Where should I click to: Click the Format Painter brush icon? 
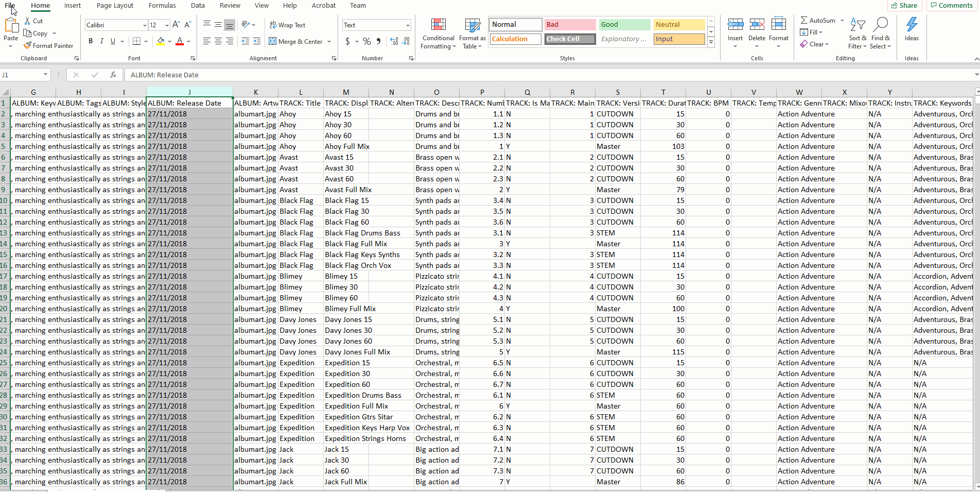(x=27, y=46)
